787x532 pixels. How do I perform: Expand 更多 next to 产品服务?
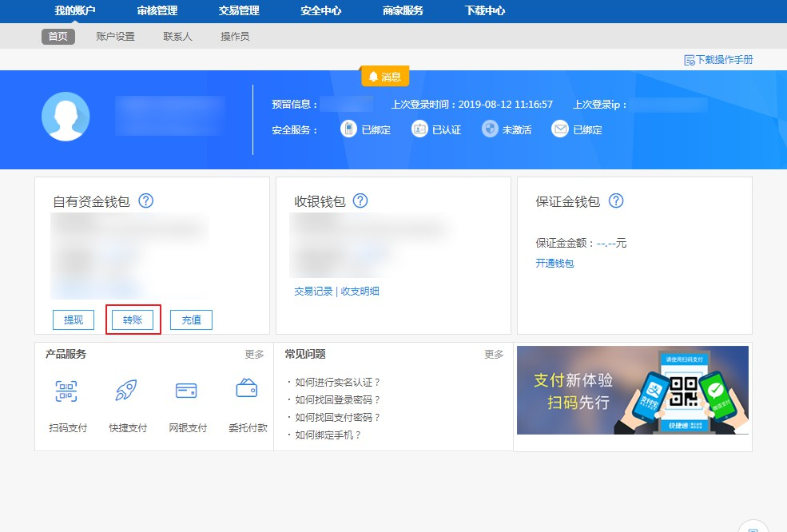[x=254, y=354]
